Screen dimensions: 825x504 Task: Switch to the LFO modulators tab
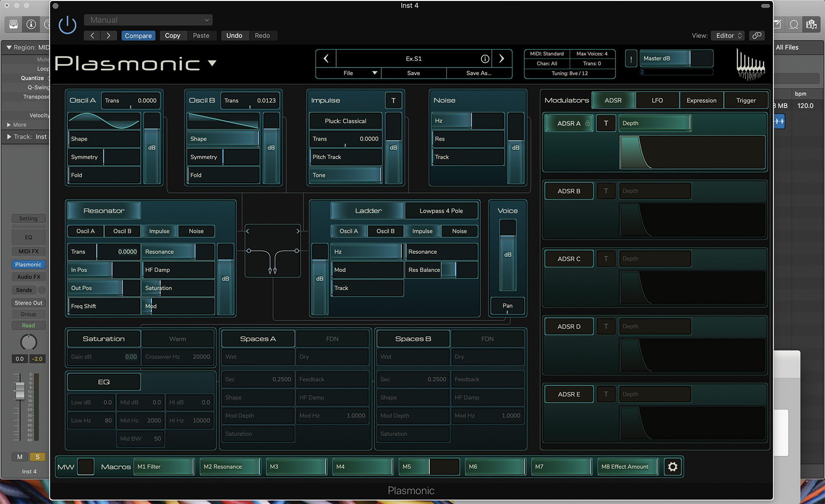657,101
